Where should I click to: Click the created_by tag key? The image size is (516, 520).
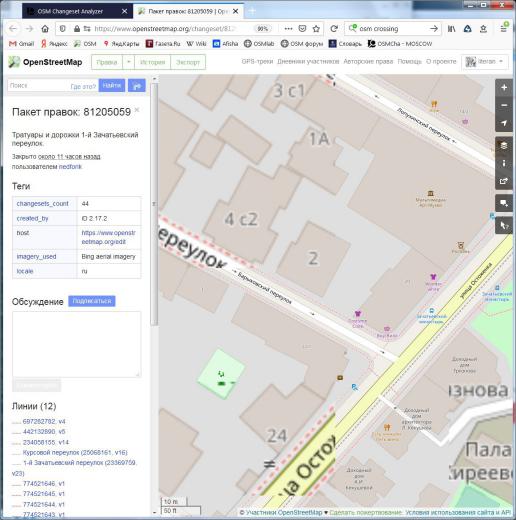click(x=32, y=219)
